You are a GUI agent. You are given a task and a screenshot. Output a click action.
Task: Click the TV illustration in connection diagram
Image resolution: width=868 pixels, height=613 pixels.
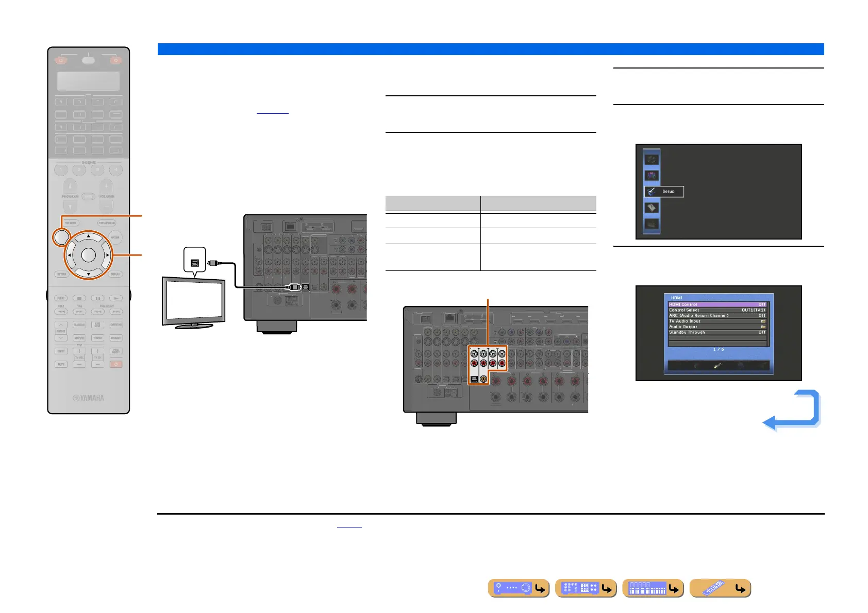pyautogui.click(x=194, y=303)
